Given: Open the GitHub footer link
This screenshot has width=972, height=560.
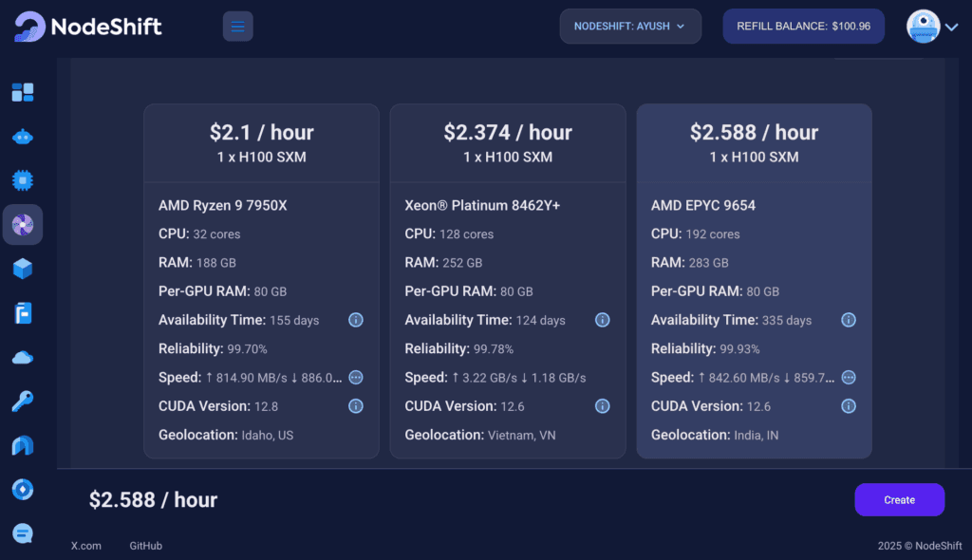Looking at the screenshot, I should [x=145, y=546].
